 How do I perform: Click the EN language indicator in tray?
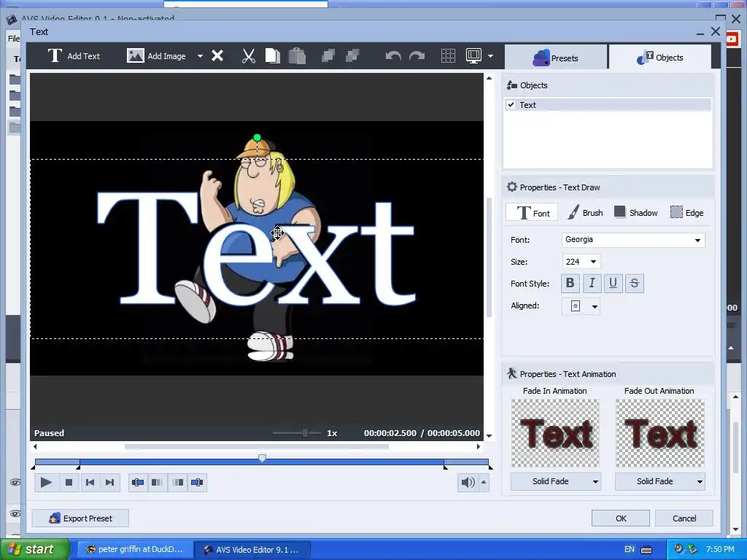click(630, 549)
